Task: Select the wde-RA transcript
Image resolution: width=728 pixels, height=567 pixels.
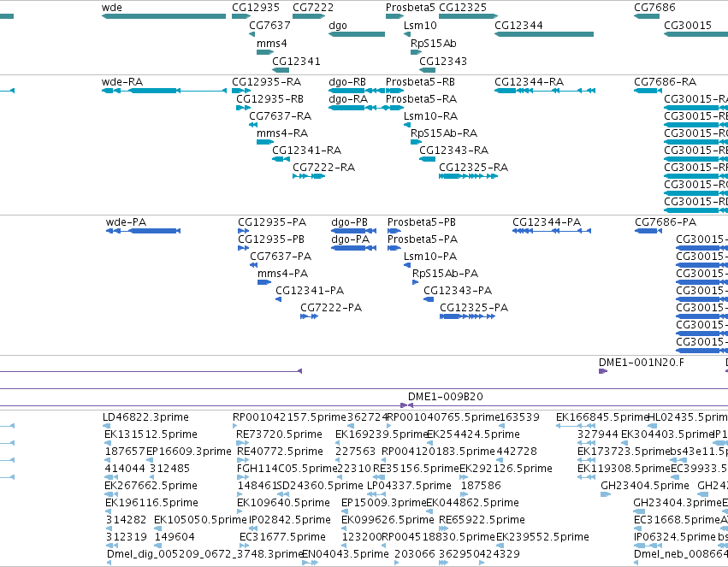Action: (x=122, y=82)
